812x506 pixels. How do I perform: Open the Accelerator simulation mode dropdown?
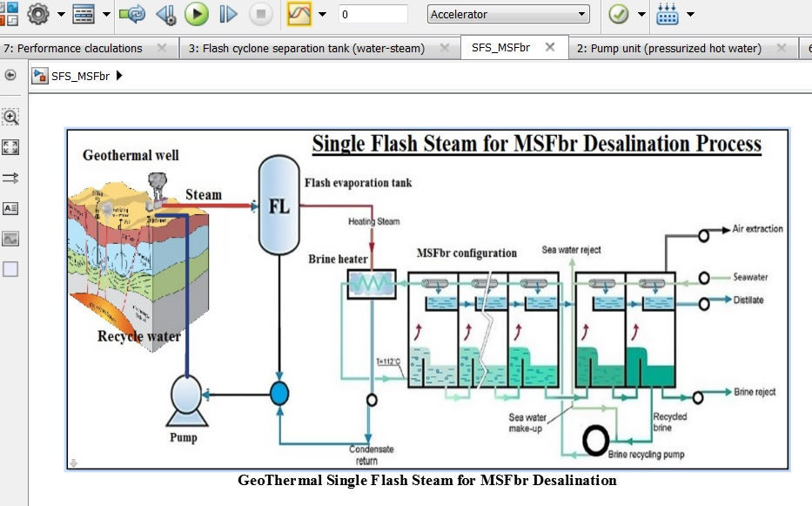pyautogui.click(x=508, y=14)
